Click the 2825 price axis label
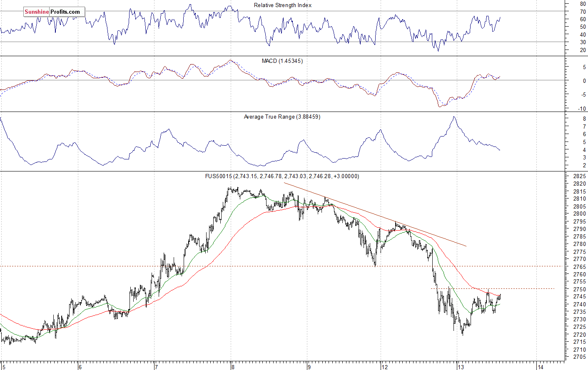Screen dimensions: 588x370 tap(580, 176)
